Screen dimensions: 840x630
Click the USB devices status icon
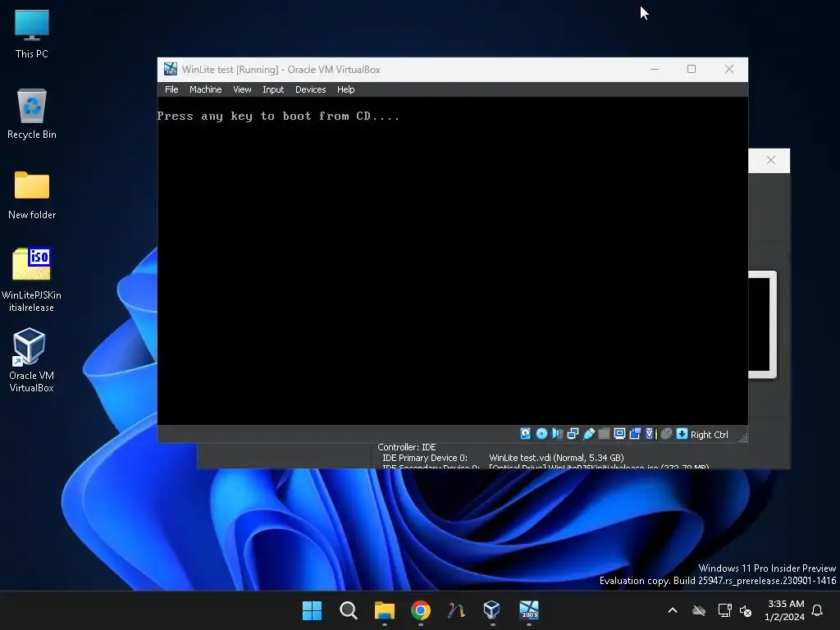[589, 434]
